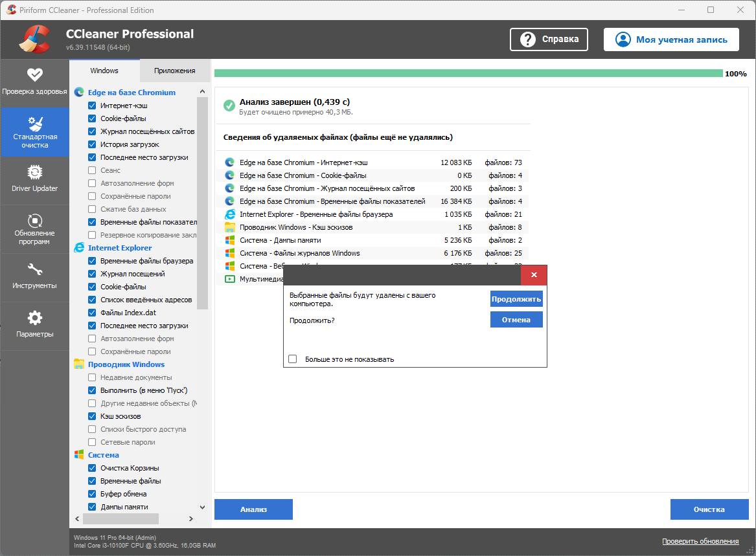The image size is (756, 556).
Task: Collapse the Система group heading
Action: 103,455
